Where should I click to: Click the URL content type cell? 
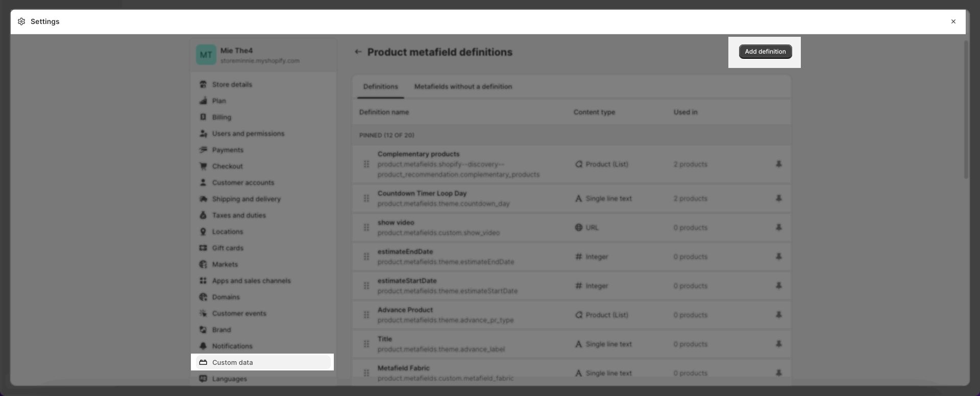point(586,227)
